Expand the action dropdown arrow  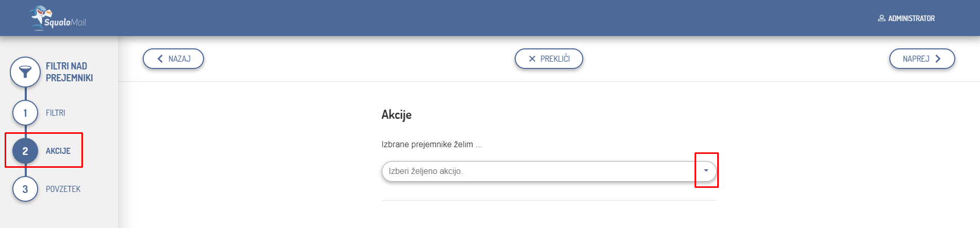(x=706, y=170)
